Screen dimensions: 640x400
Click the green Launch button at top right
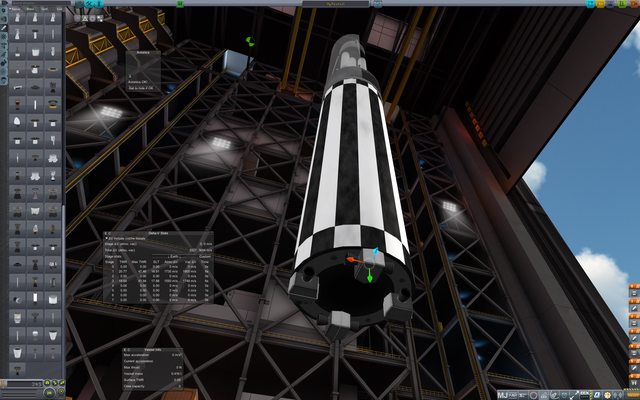[622, 4]
